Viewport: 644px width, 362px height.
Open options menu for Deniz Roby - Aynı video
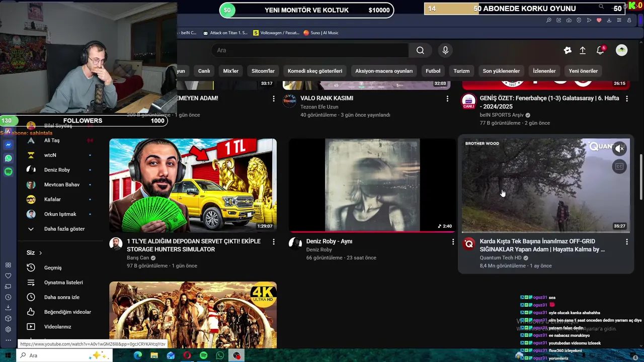pos(453,242)
